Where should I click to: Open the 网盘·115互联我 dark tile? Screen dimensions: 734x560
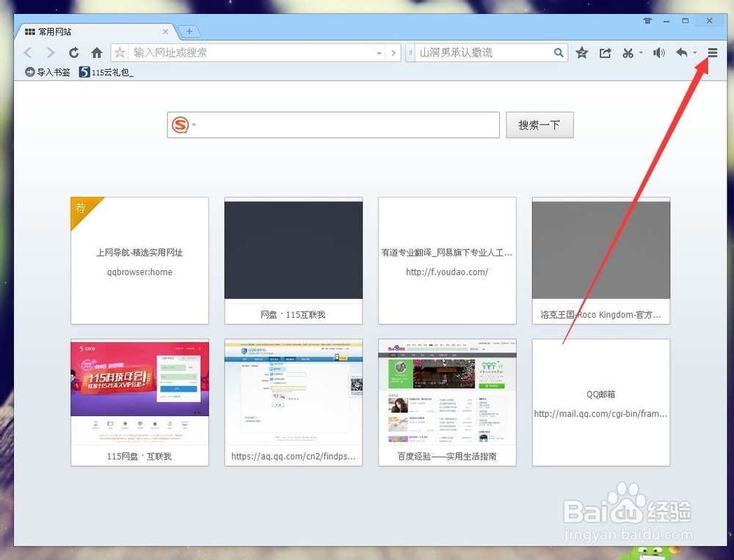tap(294, 261)
